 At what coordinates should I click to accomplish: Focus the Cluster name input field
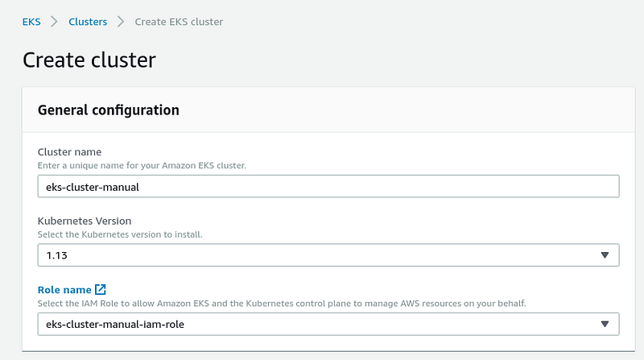click(x=328, y=186)
